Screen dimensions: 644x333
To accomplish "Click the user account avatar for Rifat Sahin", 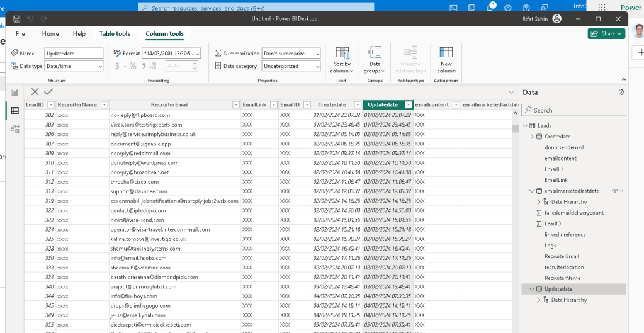I will pyautogui.click(x=556, y=19).
